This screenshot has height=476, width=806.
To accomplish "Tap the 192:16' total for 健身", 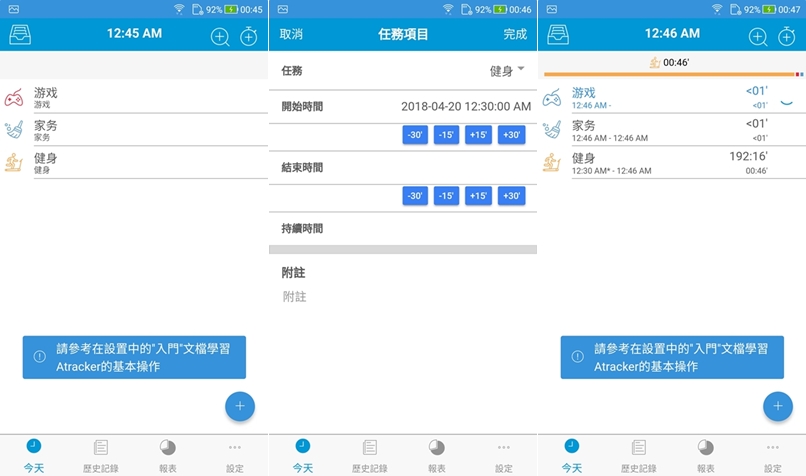I will 748,156.
